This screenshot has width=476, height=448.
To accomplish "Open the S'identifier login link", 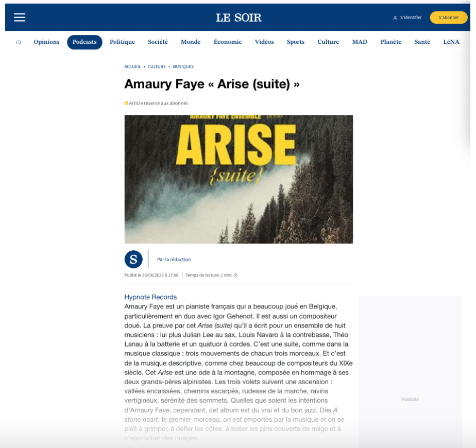I will click(x=411, y=18).
